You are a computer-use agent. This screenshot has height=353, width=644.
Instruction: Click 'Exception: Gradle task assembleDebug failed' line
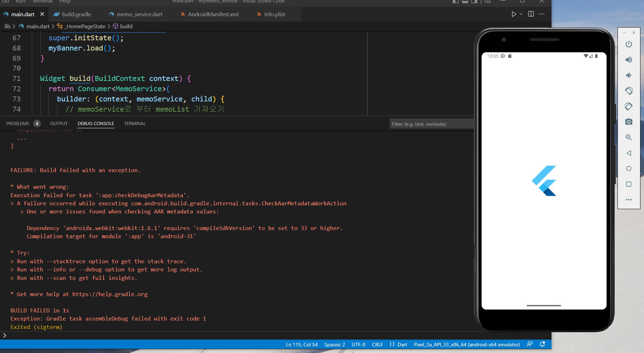[108, 319]
